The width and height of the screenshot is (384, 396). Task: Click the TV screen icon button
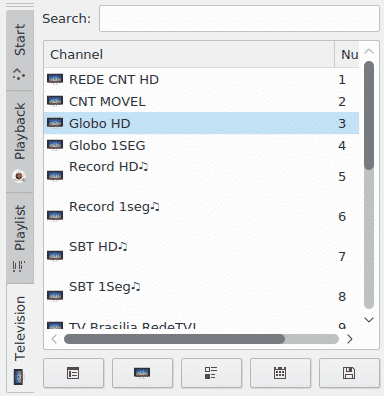coord(142,373)
